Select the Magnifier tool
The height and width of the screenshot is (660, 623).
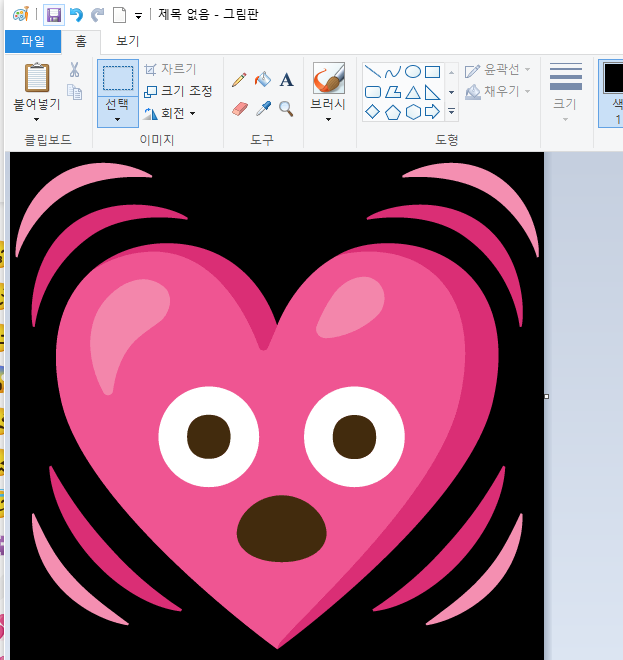tap(286, 109)
